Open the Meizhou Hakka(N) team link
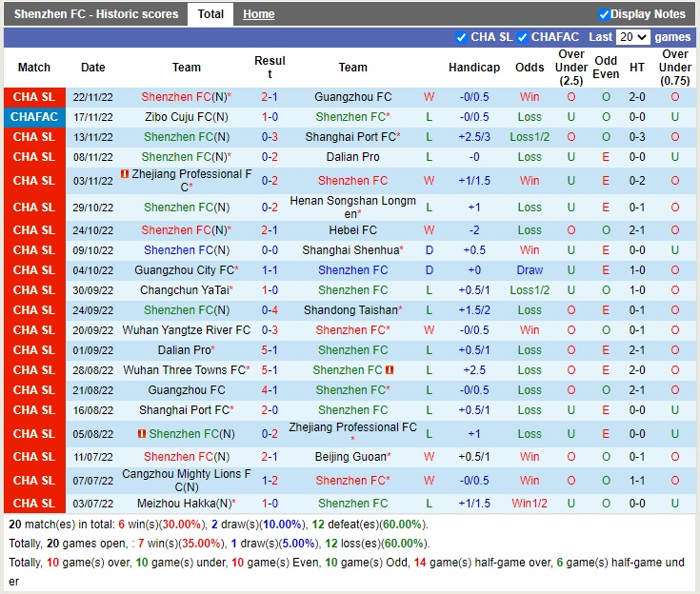Screen dimensions: 700x594 [187, 504]
